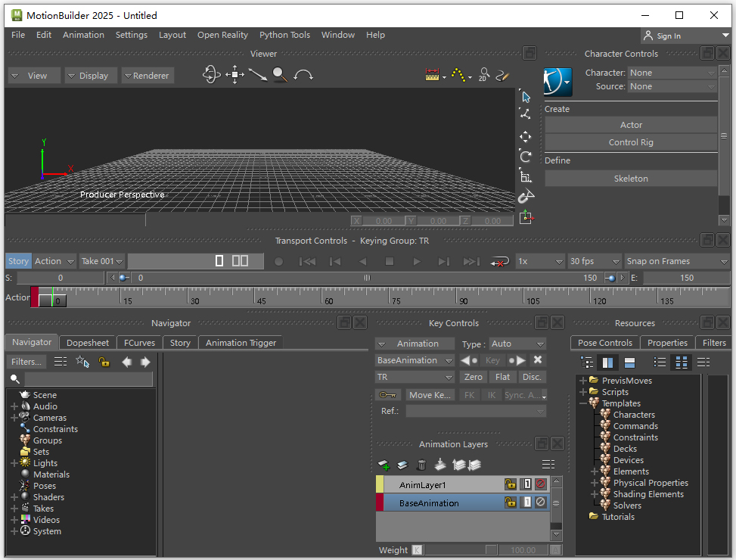
Task: Delete the selected animation layer with the trash icon
Action: point(421,465)
